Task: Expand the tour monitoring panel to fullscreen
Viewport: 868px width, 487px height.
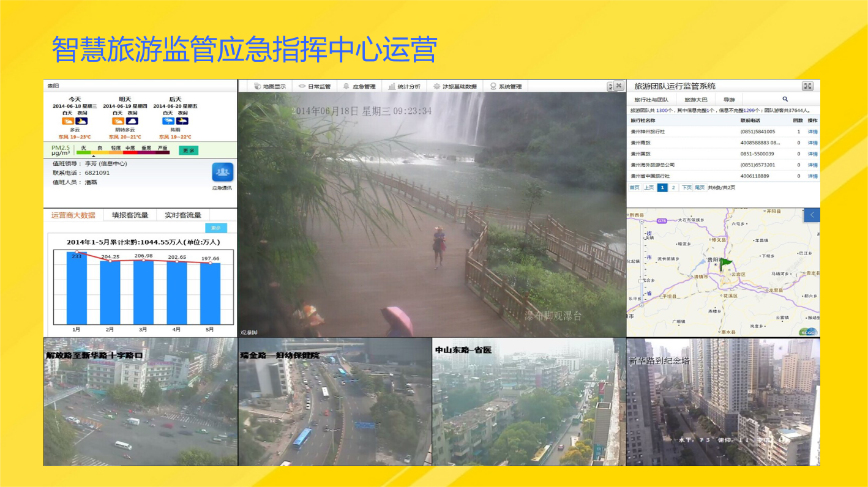Action: (807, 86)
